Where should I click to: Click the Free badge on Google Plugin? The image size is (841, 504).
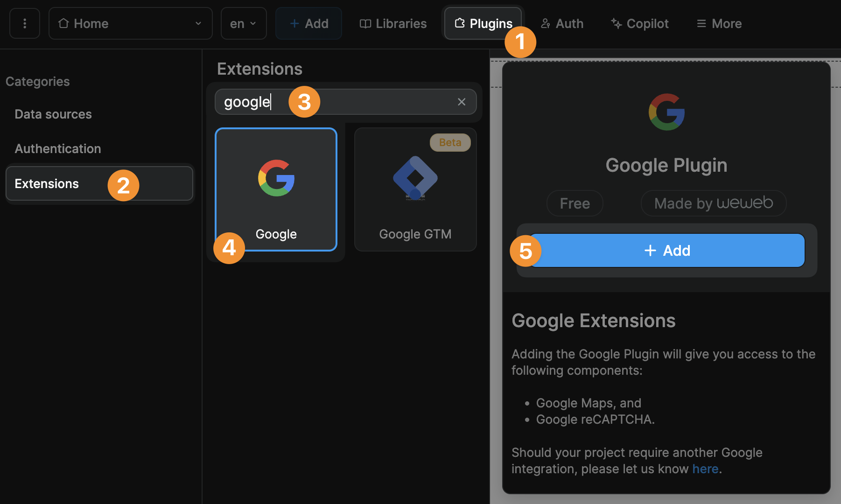[x=575, y=203]
